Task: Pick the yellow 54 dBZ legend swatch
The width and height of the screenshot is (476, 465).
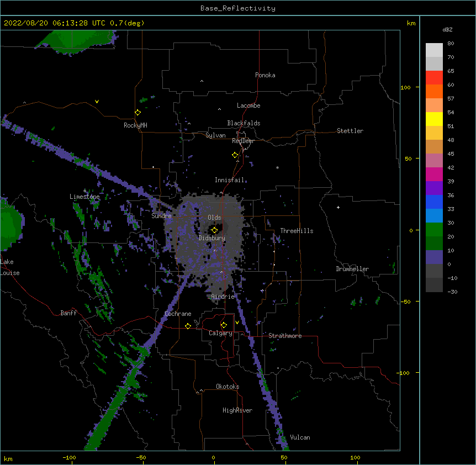Action: [434, 119]
